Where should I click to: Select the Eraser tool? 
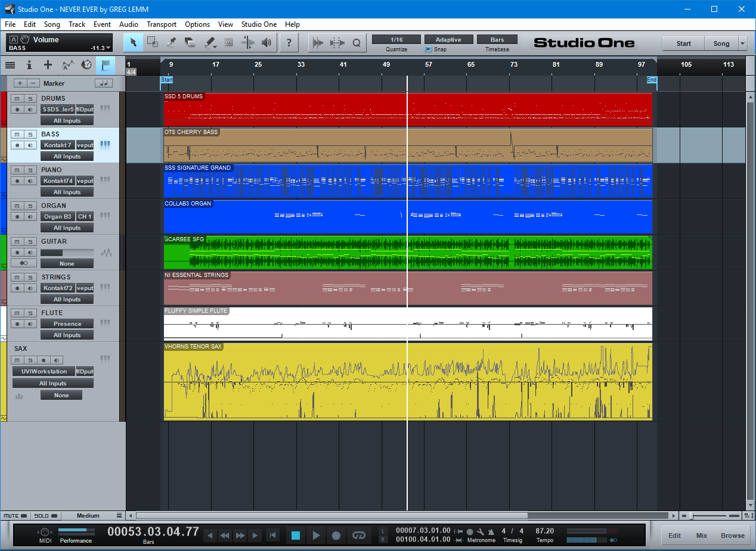pyautogui.click(x=190, y=42)
